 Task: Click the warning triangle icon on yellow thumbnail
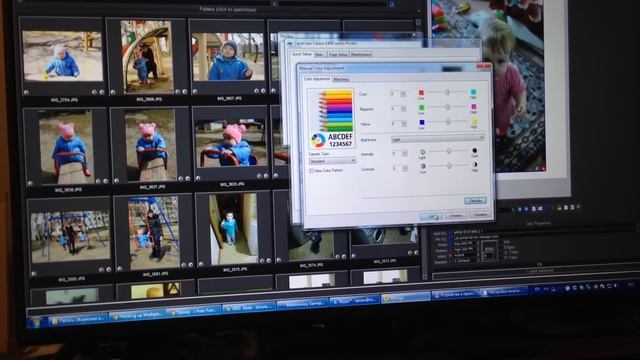coord(173,289)
